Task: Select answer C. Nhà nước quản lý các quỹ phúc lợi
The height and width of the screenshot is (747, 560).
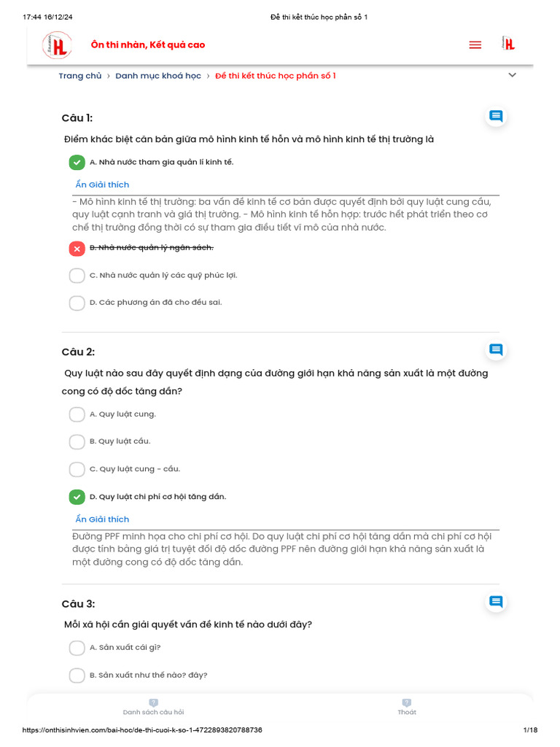Action: tap(77, 276)
